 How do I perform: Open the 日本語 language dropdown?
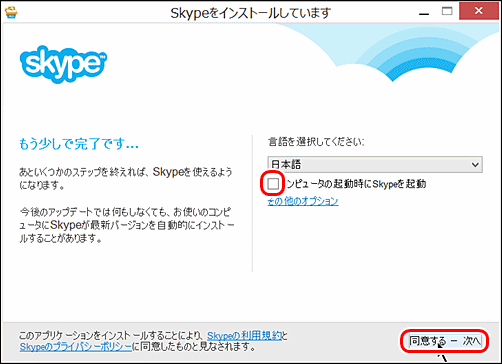375,164
